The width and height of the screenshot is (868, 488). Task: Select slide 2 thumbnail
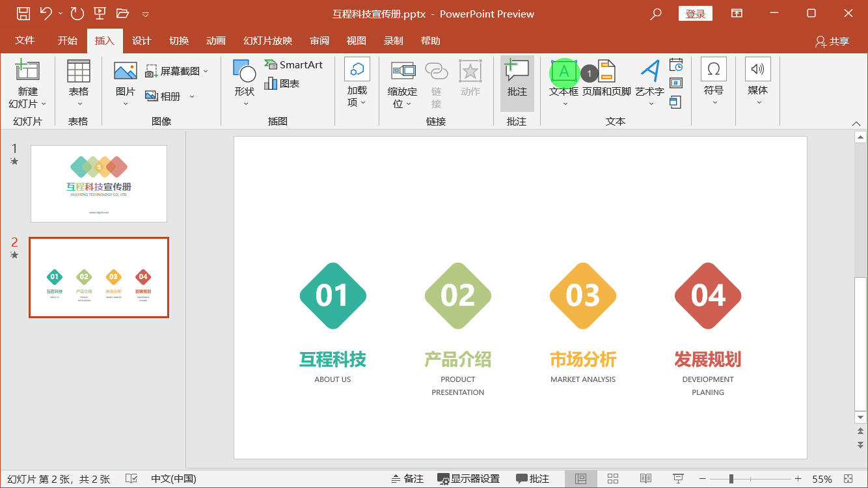click(x=99, y=277)
